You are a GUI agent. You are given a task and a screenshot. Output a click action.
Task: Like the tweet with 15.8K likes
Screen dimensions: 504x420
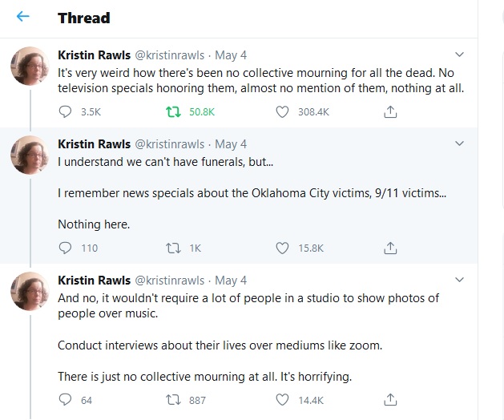click(x=282, y=248)
